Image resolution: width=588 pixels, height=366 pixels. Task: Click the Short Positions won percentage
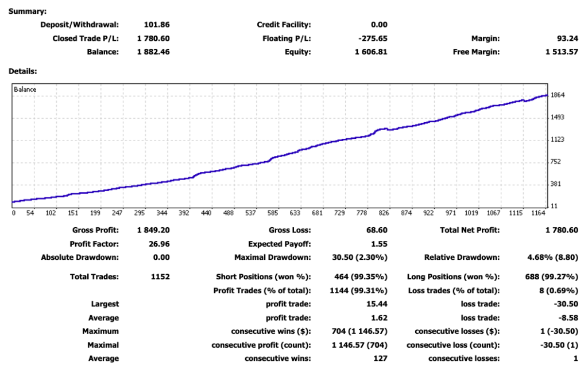tap(361, 277)
